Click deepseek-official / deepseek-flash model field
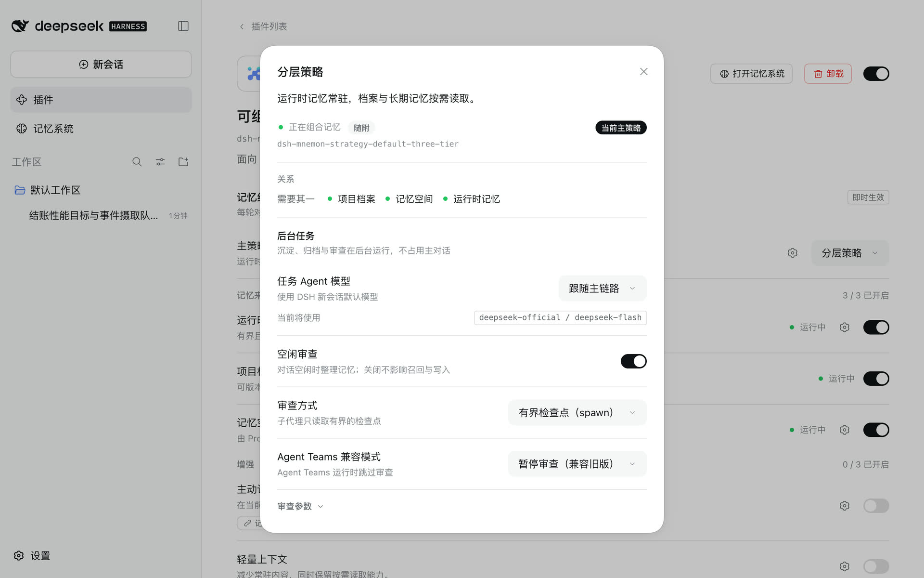The height and width of the screenshot is (578, 924). [560, 318]
